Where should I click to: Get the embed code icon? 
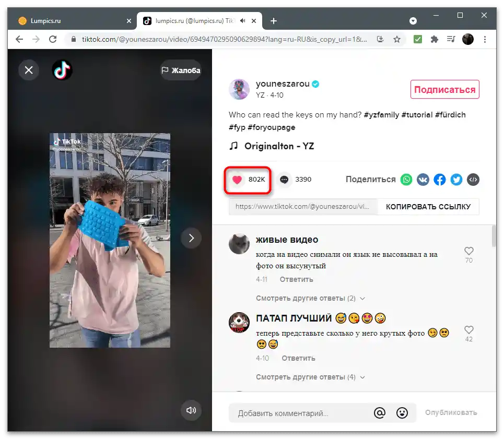[x=473, y=180]
